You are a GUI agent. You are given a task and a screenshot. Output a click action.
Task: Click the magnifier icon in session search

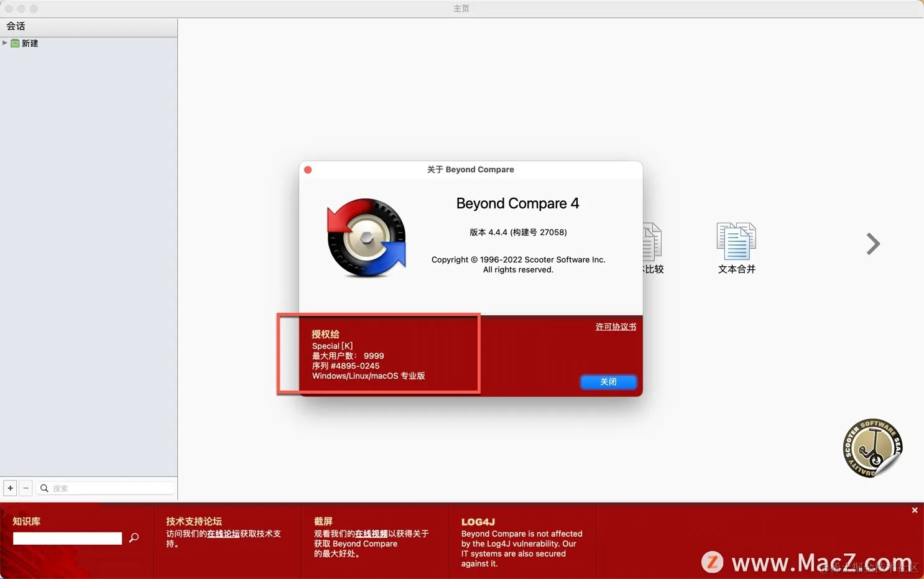tap(44, 488)
